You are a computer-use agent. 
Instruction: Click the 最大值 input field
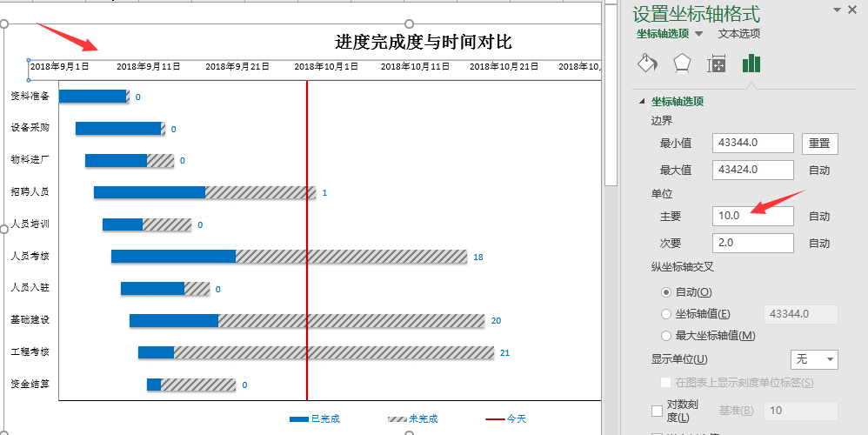pos(753,170)
